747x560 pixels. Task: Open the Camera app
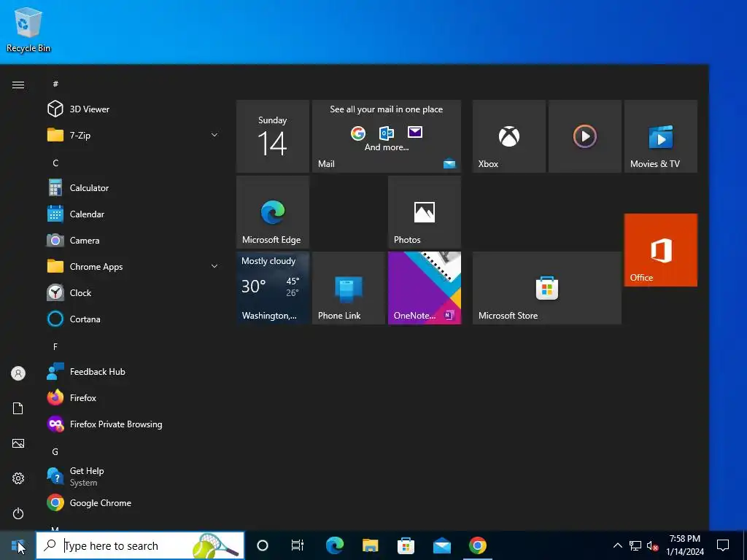(133, 240)
